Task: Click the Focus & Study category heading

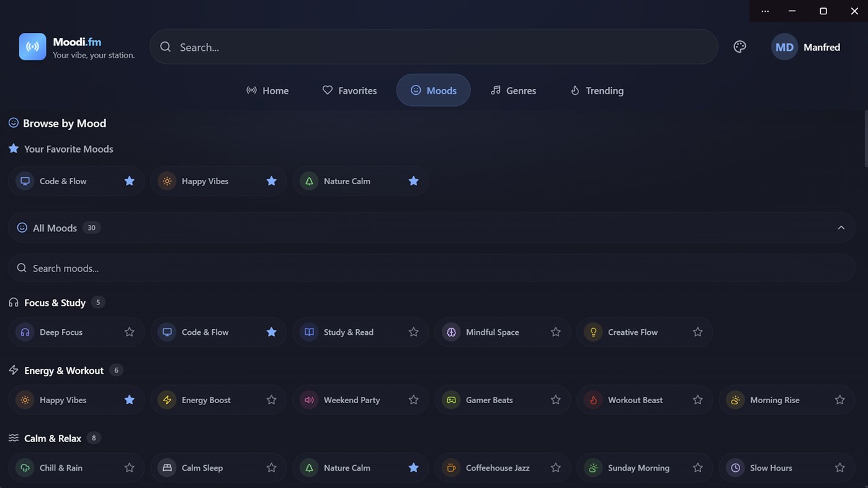Action: click(55, 303)
